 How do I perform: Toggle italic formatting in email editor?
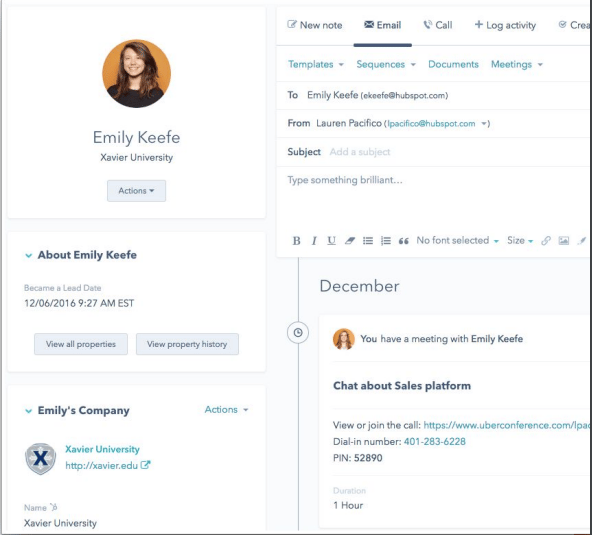pos(314,241)
